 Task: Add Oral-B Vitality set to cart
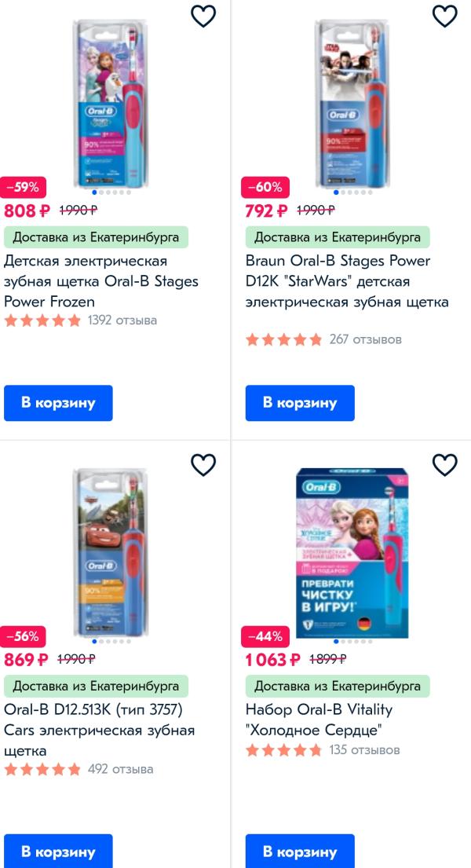pyautogui.click(x=300, y=852)
